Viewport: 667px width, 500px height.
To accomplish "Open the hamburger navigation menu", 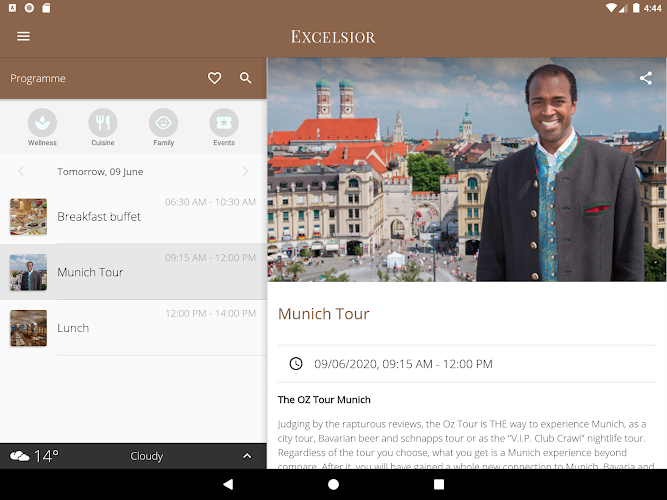I will [23, 37].
